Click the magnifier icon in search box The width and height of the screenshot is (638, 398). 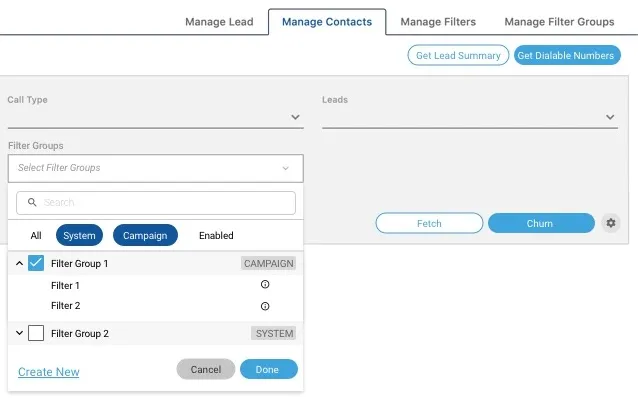pyautogui.click(x=32, y=202)
